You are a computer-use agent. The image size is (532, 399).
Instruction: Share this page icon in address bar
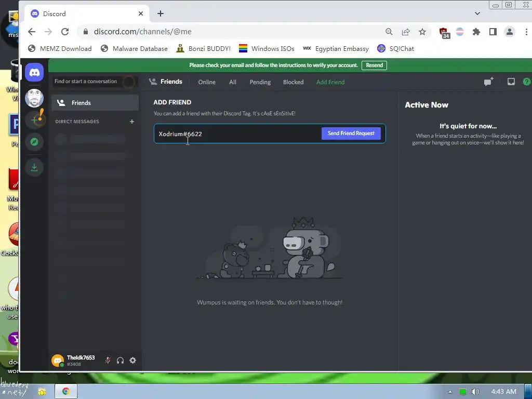[405, 32]
